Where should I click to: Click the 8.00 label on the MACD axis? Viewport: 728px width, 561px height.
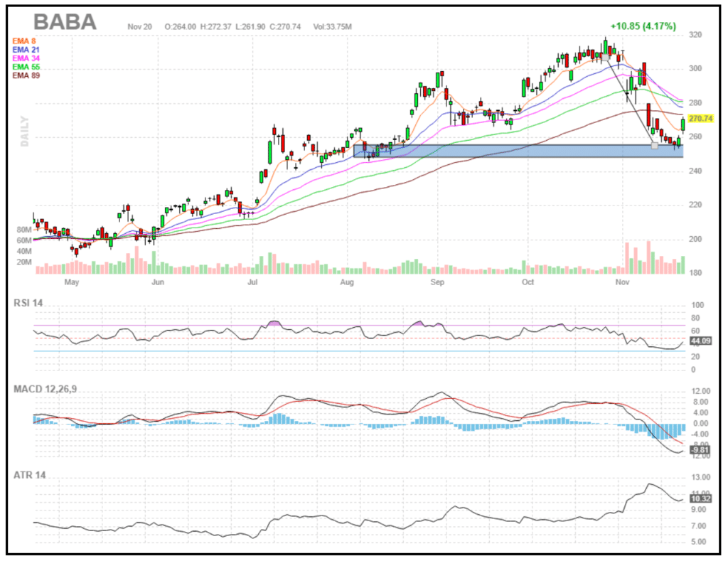pyautogui.click(x=700, y=402)
